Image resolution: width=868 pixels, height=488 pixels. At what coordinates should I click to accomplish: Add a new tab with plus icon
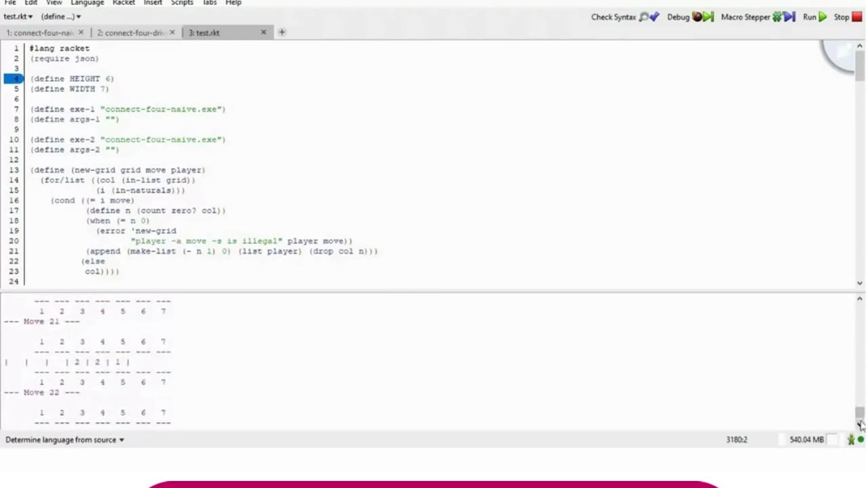[x=281, y=32]
